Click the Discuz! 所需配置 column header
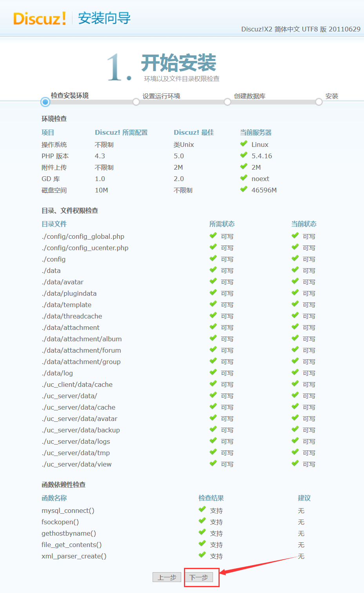 pos(121,132)
